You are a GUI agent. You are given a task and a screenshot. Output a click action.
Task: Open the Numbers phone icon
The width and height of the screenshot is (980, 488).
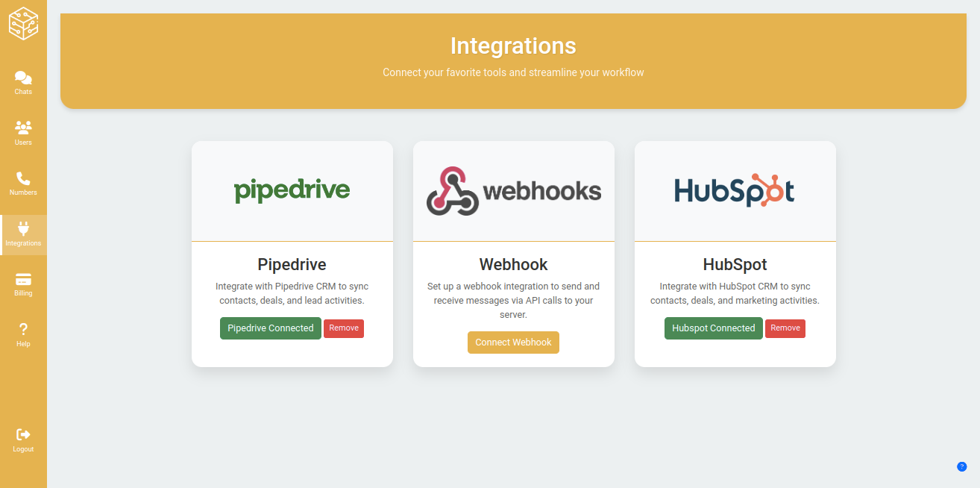(x=23, y=178)
